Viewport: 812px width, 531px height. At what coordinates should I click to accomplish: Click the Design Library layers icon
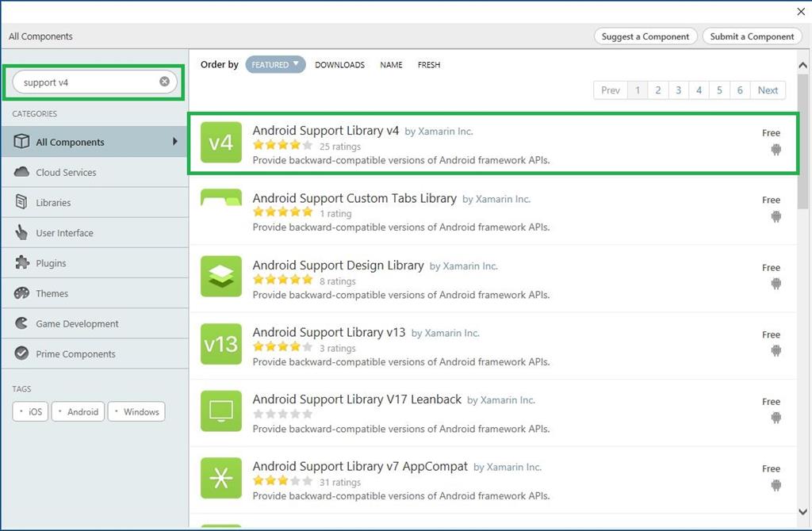[x=221, y=277]
